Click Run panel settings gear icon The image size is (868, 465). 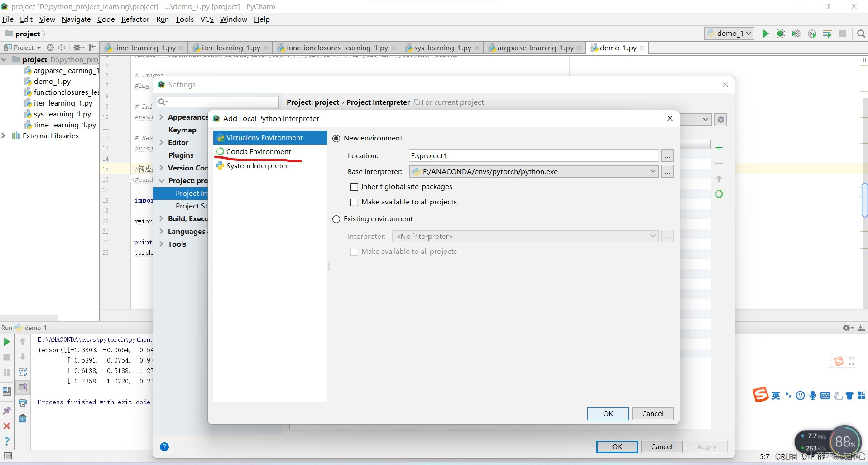coord(847,328)
